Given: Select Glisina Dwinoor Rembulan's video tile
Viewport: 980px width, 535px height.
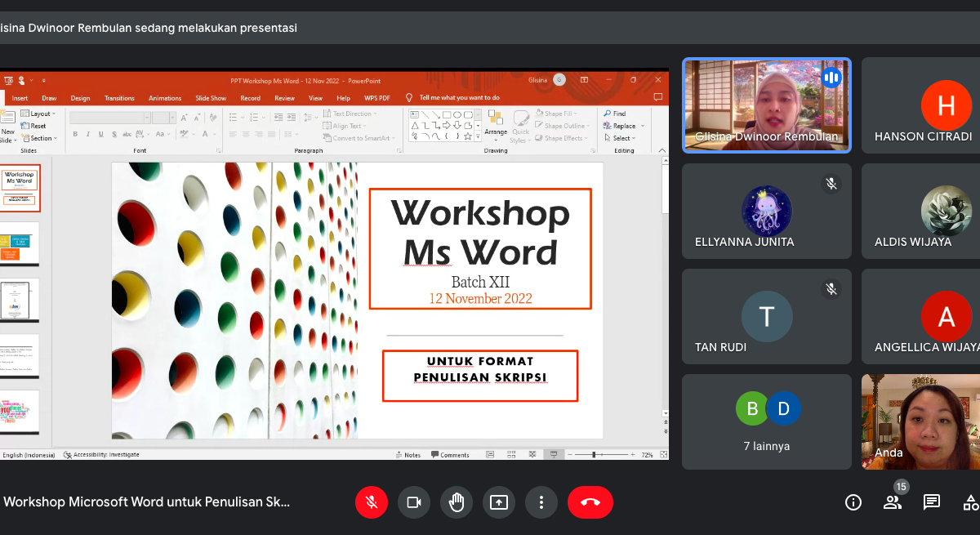Looking at the screenshot, I should (x=767, y=105).
